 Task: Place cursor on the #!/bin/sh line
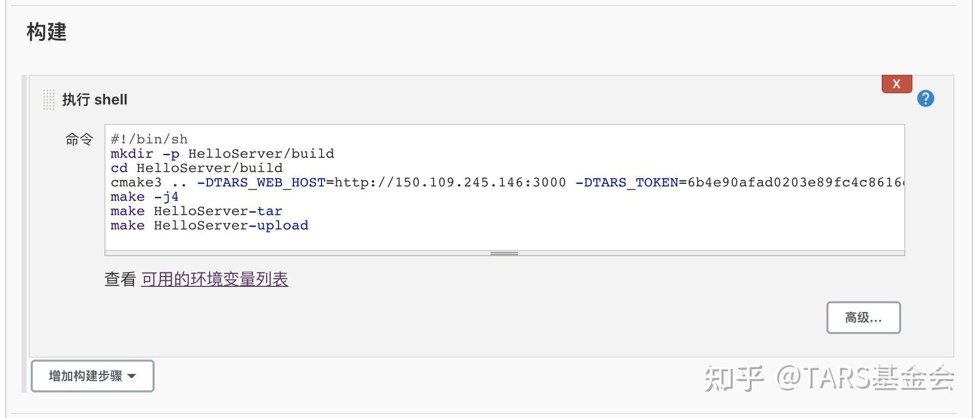(149, 139)
